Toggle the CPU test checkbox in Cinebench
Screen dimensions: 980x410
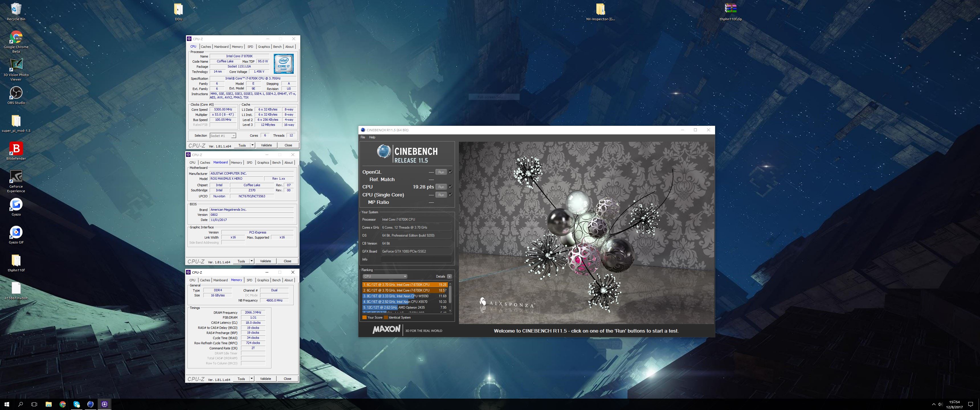coord(450,187)
